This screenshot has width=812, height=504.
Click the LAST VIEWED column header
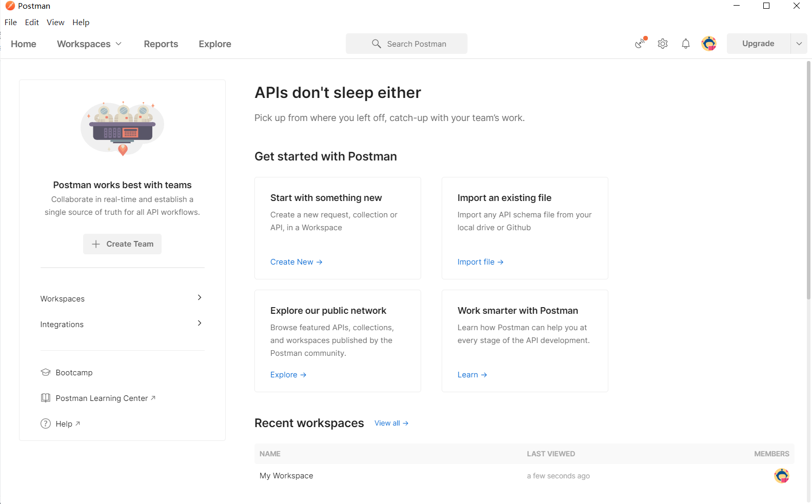[551, 454]
